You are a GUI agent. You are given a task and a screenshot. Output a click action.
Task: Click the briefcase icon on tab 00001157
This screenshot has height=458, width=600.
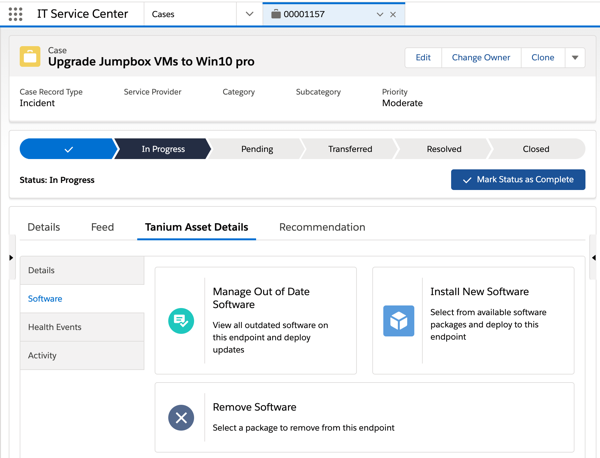(276, 14)
